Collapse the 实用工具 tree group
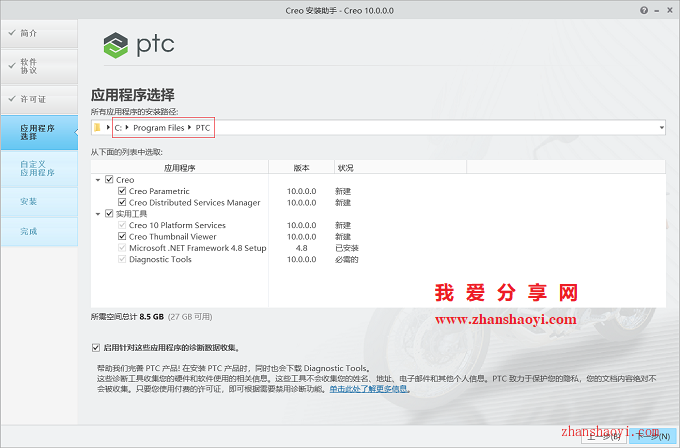Screen dimensions: 680x448 [98, 214]
